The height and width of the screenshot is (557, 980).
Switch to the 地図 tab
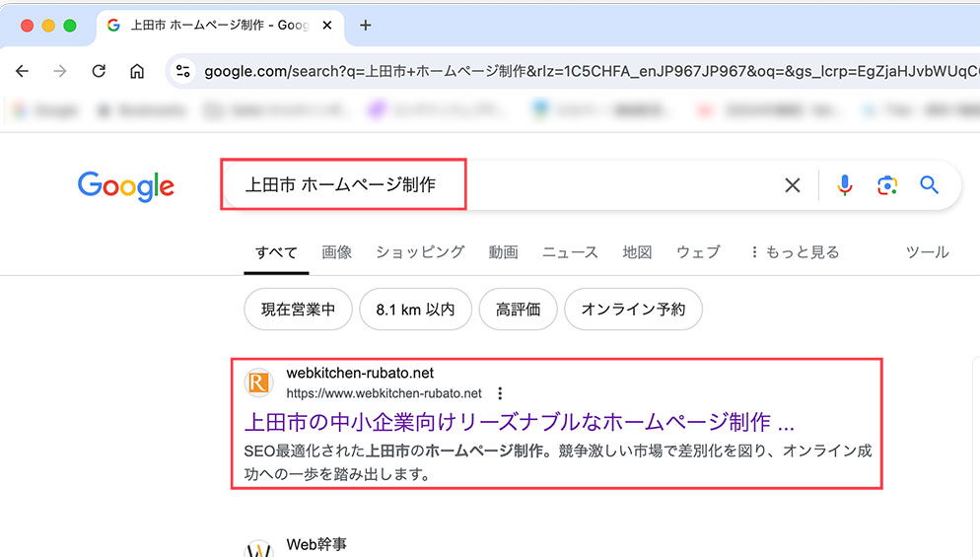[x=637, y=252]
